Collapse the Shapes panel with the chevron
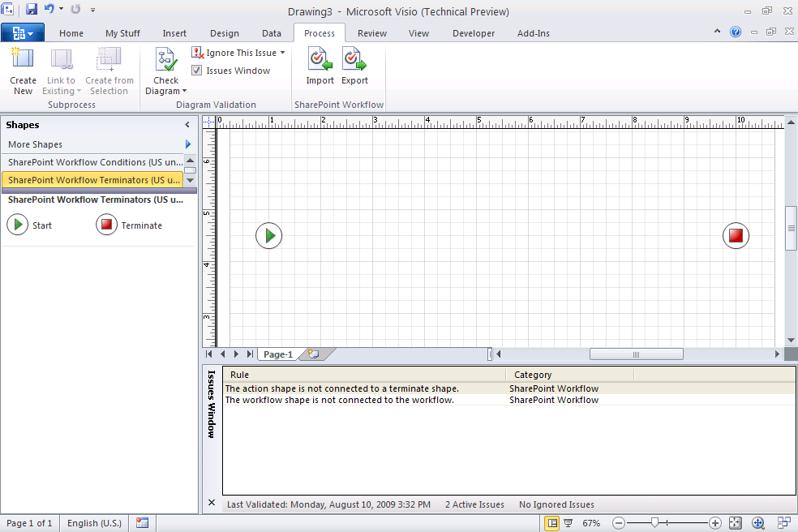This screenshot has height=532, width=798. point(187,125)
